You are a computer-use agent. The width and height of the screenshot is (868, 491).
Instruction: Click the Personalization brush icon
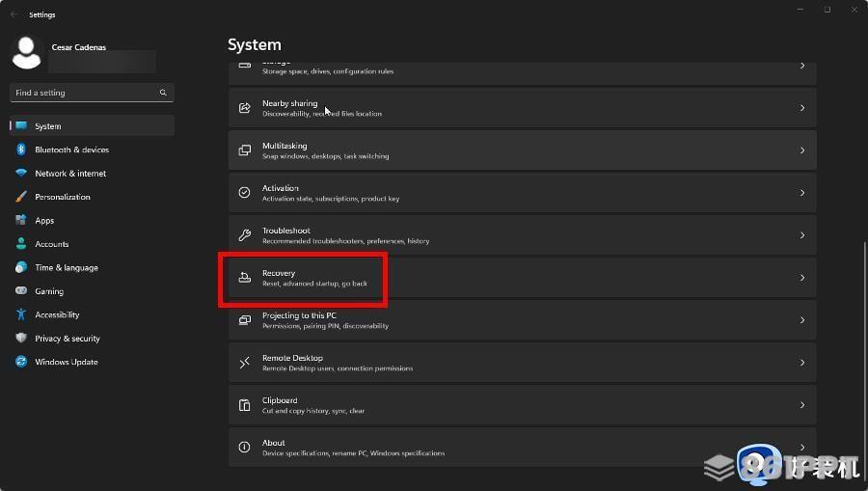(21, 197)
